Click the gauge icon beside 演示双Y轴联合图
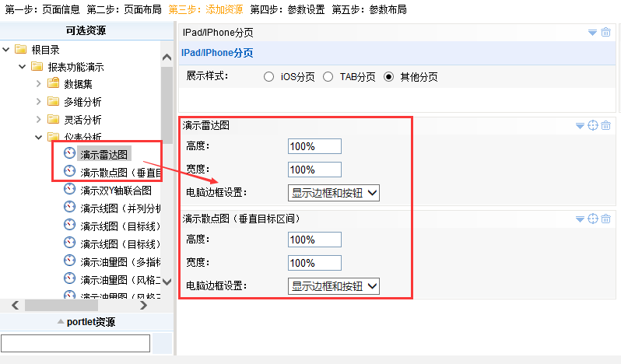 [69, 189]
